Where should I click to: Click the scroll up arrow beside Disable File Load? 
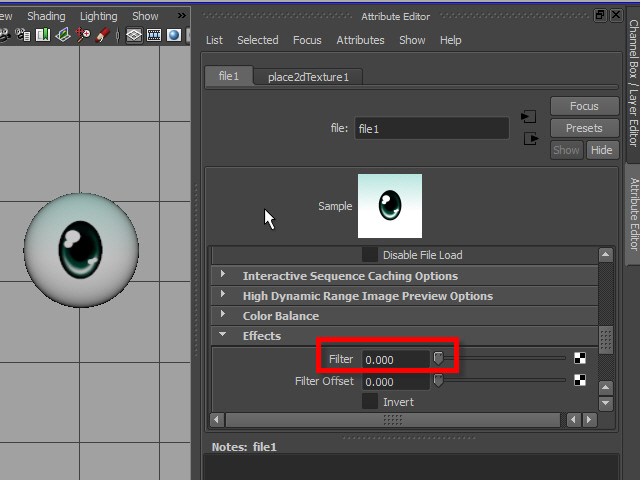[605, 255]
